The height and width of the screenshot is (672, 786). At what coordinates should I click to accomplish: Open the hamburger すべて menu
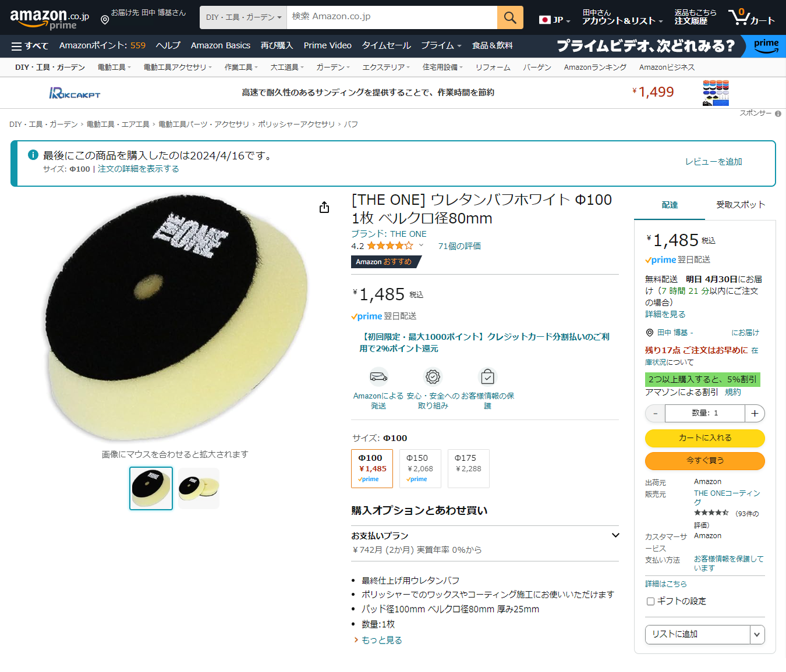(x=30, y=46)
